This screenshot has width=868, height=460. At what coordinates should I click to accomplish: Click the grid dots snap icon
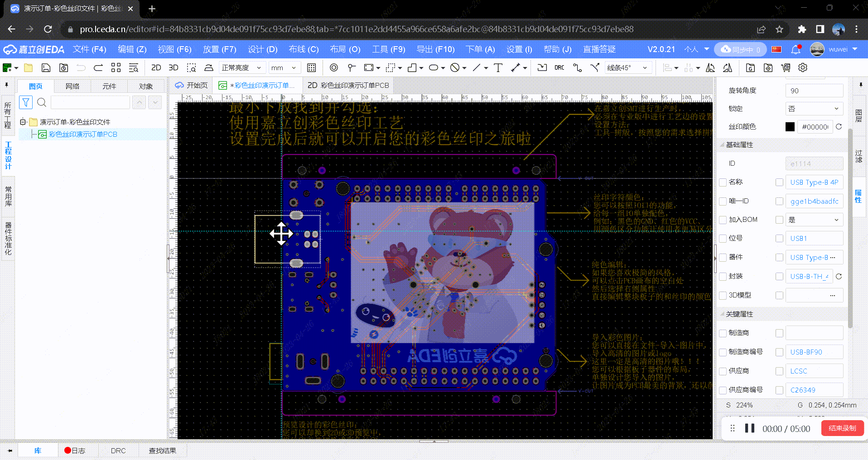pyautogui.click(x=311, y=68)
